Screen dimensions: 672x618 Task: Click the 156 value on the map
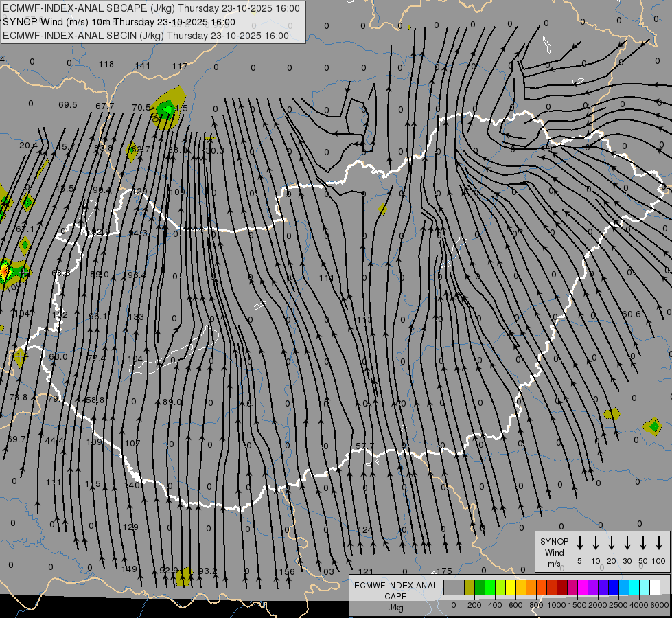point(287,572)
